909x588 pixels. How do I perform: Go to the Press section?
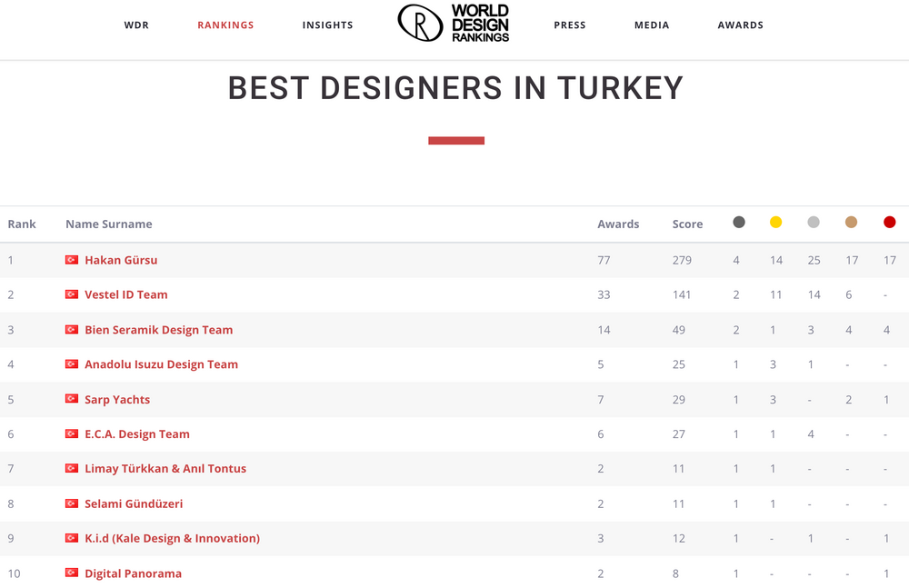(569, 25)
